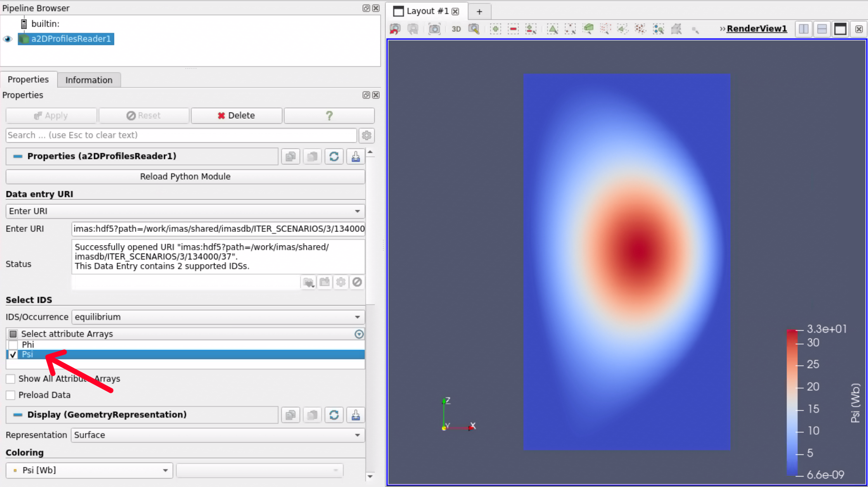Click the subtract selection (red minus) icon
The height and width of the screenshot is (487, 868).
tap(513, 29)
